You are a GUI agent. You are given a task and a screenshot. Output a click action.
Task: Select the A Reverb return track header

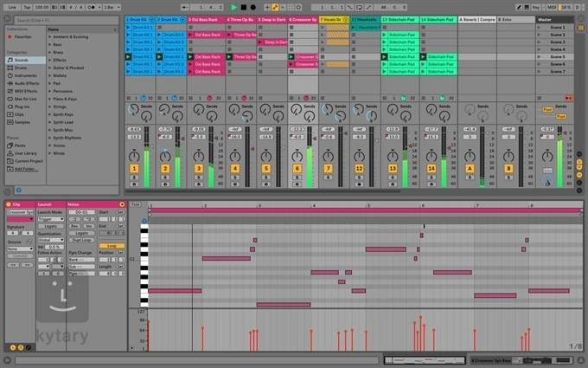[477, 20]
